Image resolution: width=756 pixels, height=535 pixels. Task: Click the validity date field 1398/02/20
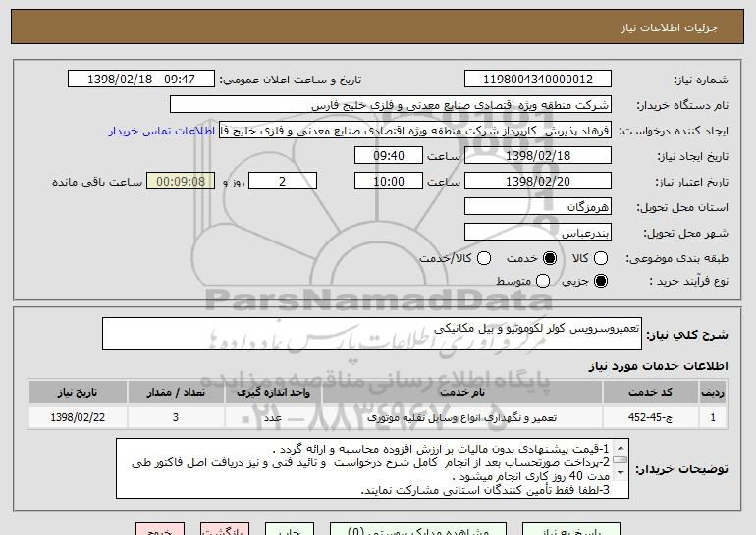pyautogui.click(x=538, y=182)
